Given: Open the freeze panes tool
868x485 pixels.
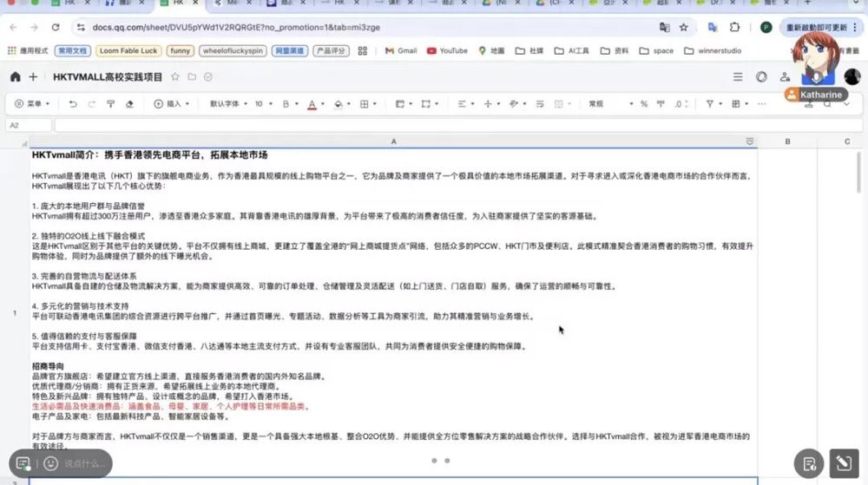Looking at the screenshot, I should pos(425,104).
